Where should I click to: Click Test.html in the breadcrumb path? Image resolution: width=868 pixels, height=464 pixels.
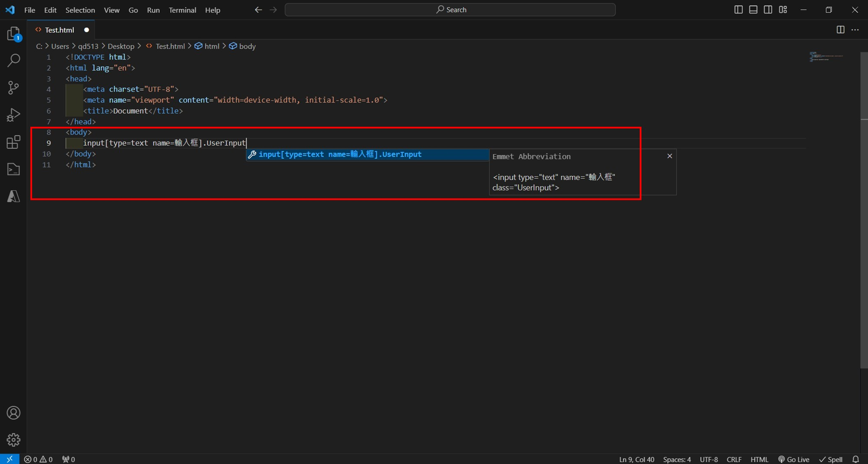(x=170, y=46)
